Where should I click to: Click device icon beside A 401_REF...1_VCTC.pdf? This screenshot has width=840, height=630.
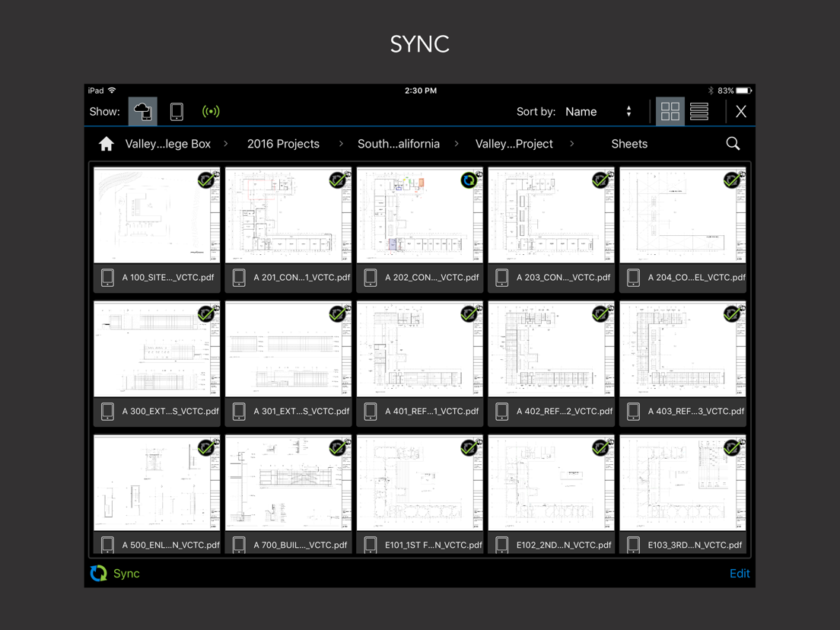(371, 412)
